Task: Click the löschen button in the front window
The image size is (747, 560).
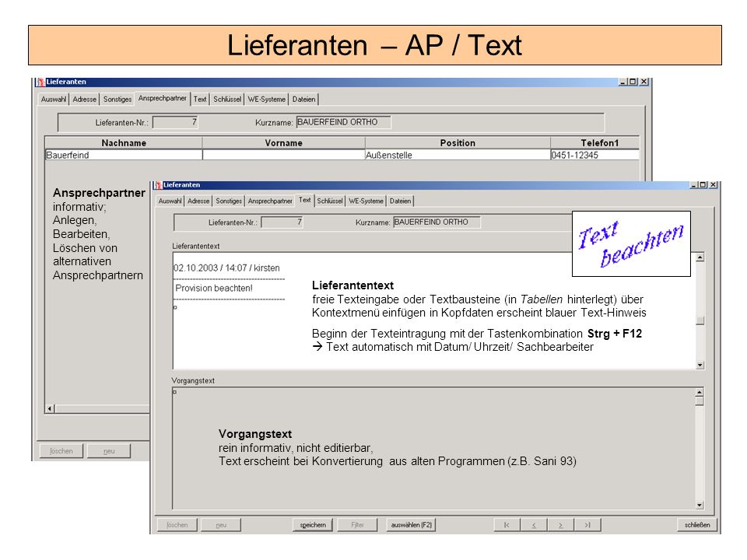Action: [177, 525]
